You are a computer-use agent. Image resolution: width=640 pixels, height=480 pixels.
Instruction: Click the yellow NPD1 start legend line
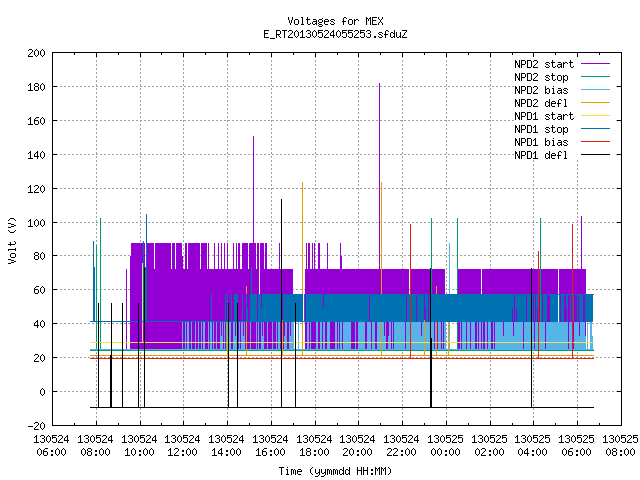pyautogui.click(x=596, y=116)
